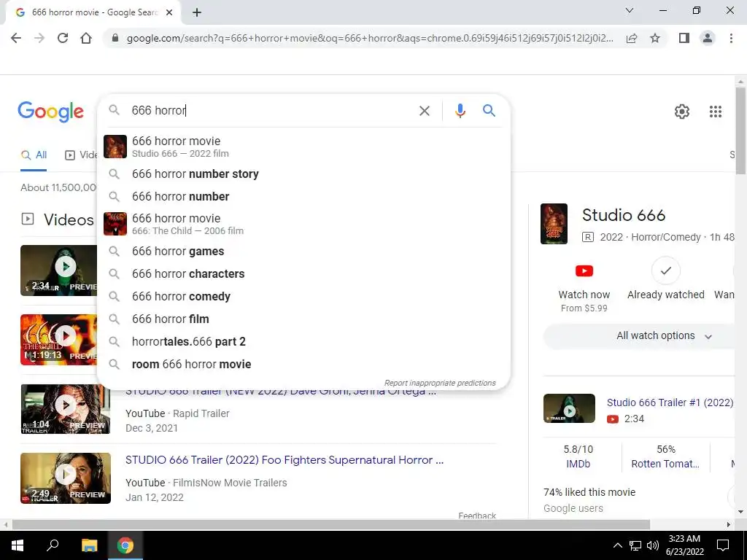The width and height of the screenshot is (747, 560).
Task: View site information lock icon
Action: click(115, 38)
